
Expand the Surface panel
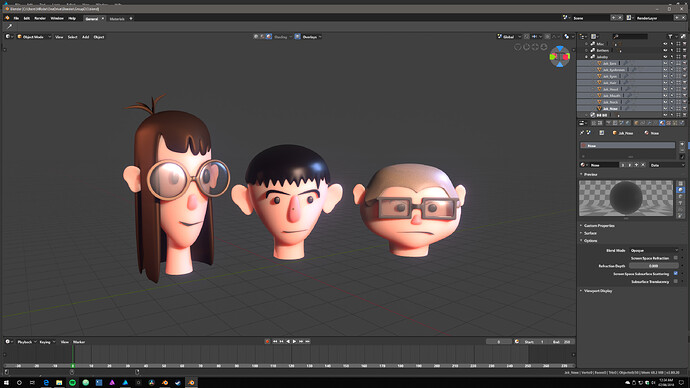[590, 233]
